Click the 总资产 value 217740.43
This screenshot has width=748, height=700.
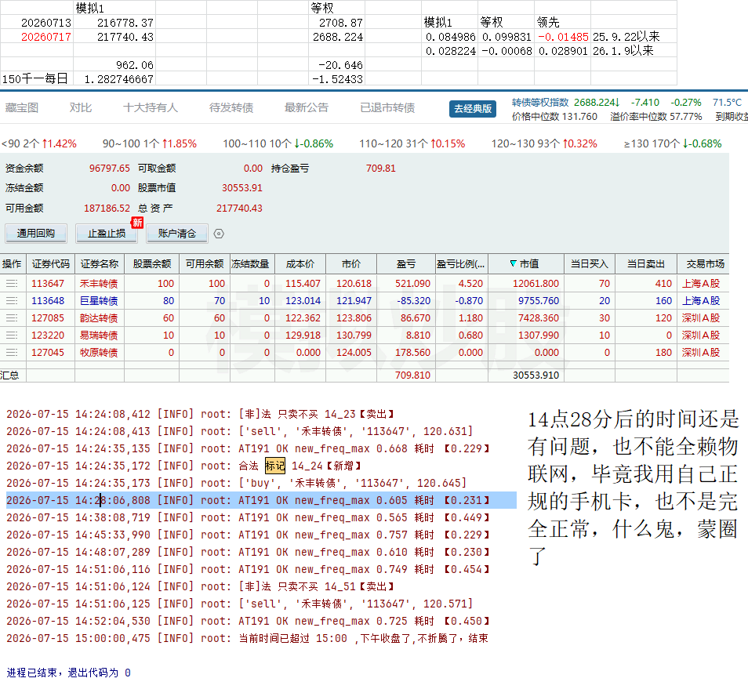click(239, 209)
